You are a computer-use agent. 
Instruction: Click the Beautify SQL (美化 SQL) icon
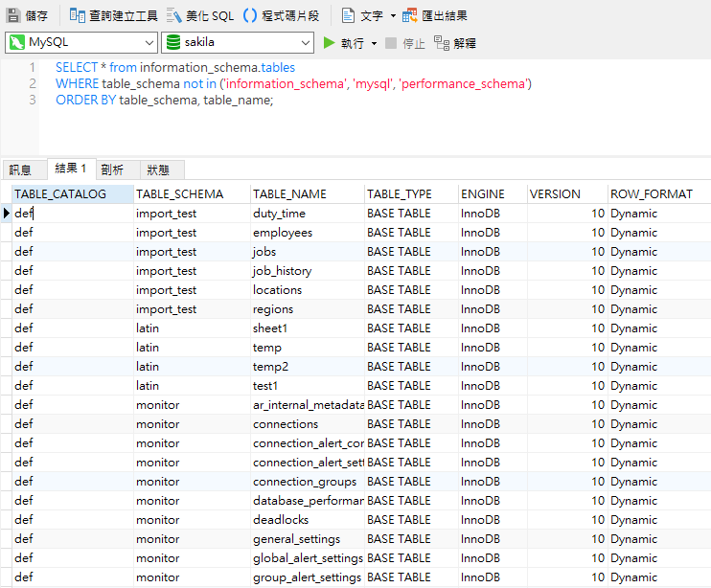coord(174,15)
